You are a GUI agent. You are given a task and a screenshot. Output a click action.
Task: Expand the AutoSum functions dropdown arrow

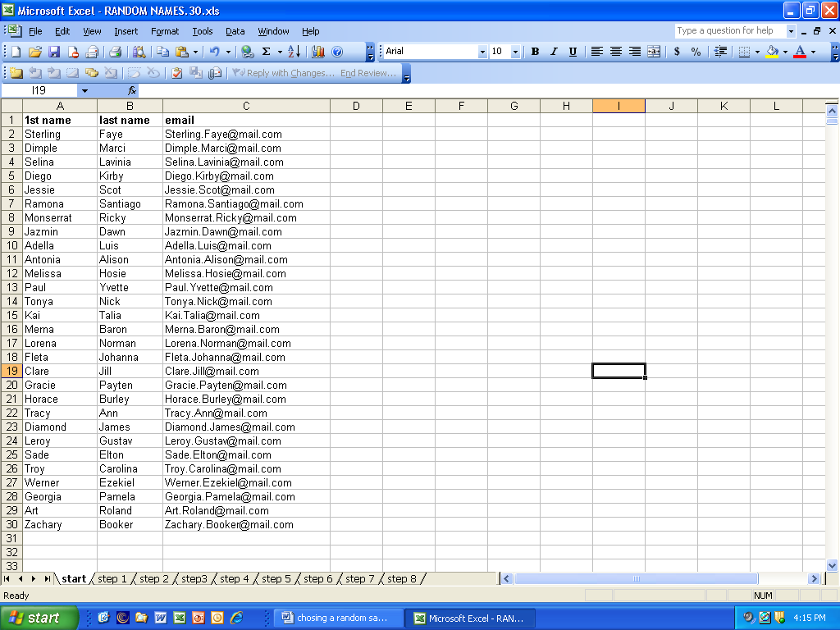tap(280, 52)
